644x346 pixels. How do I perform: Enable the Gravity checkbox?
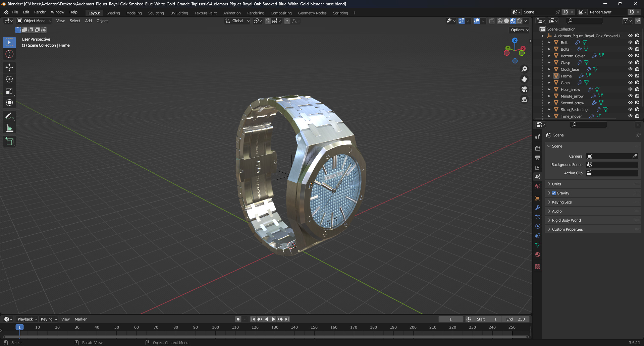pos(554,193)
